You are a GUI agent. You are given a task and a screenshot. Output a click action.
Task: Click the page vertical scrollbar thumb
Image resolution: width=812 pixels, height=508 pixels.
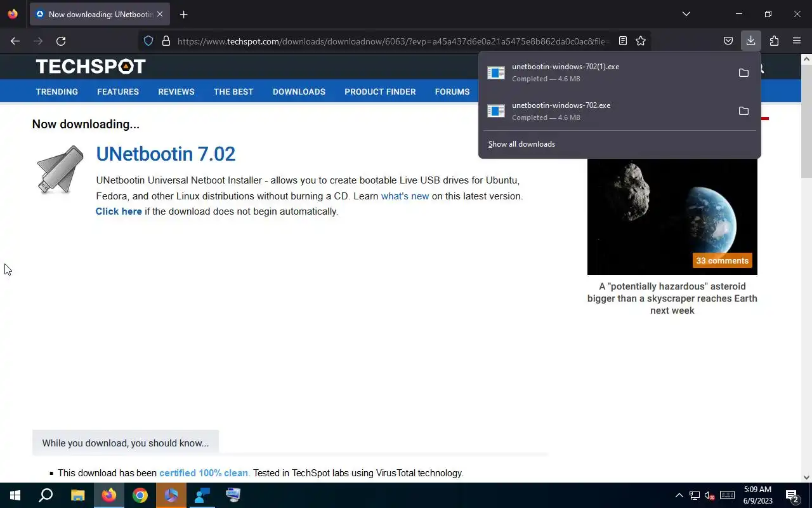(806, 121)
